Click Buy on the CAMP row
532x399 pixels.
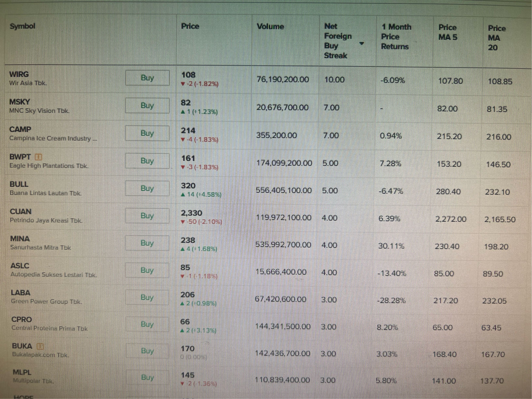(x=147, y=133)
